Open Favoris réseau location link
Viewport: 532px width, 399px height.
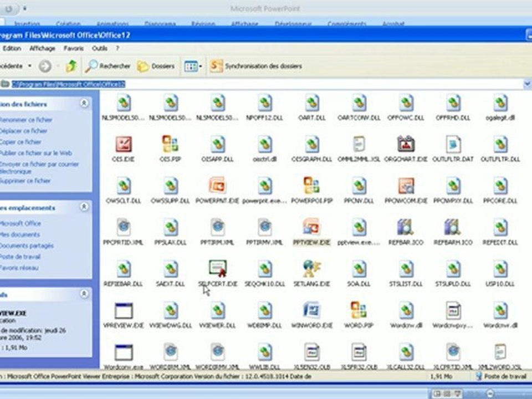point(19,268)
